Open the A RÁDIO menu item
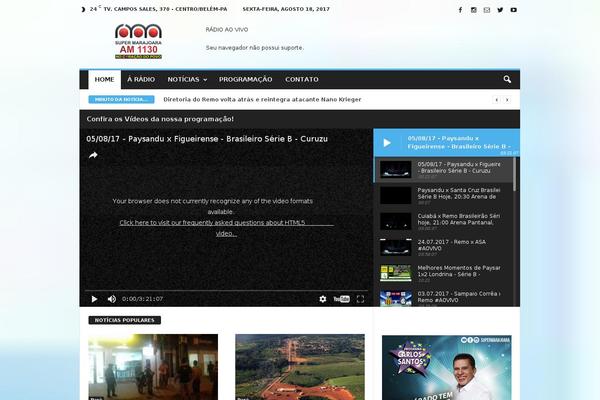Screen dimensions: 600x400 pyautogui.click(x=141, y=80)
